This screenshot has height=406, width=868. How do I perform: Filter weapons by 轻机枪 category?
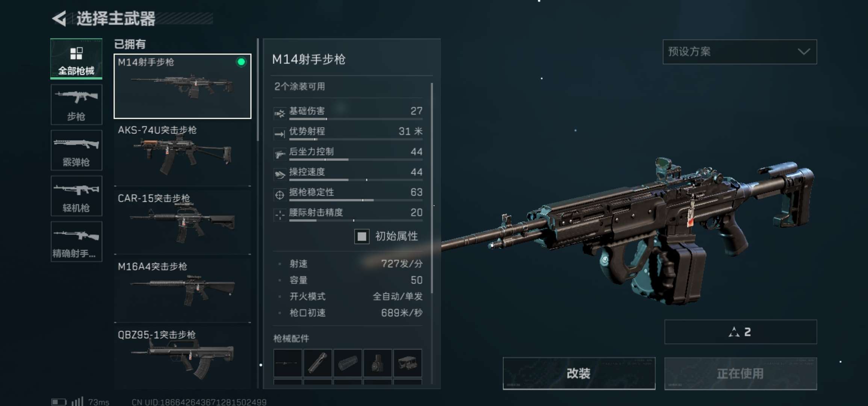[x=76, y=196]
